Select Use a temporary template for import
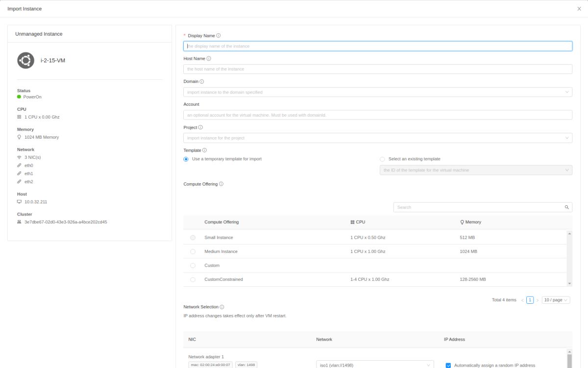 (x=186, y=159)
